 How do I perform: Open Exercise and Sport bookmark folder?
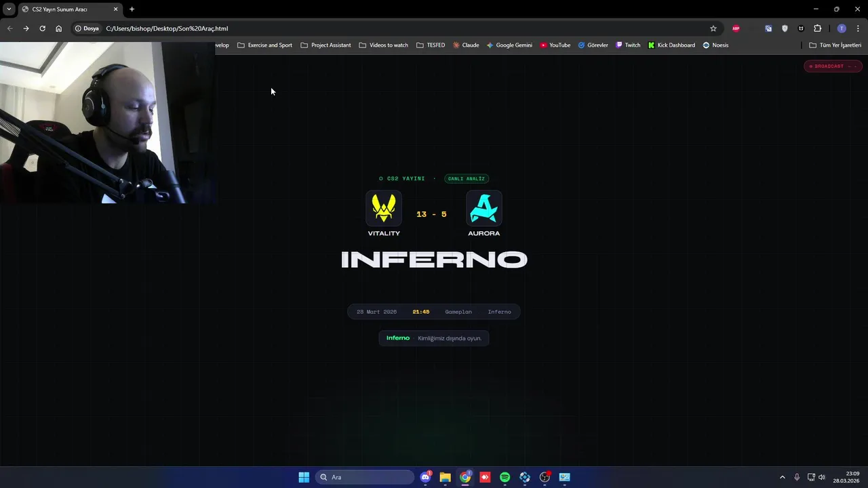point(264,45)
